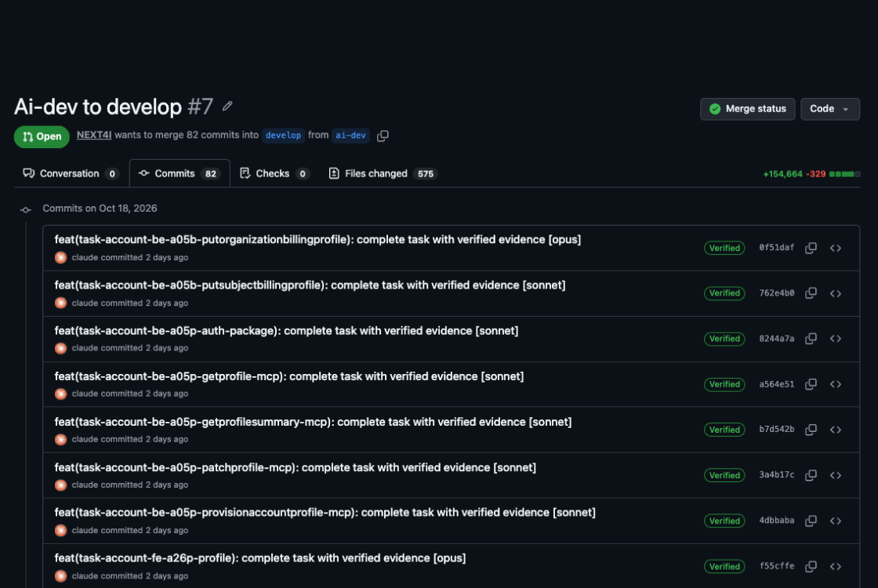
Task: Browse repository at commit b7d542b
Action: click(836, 430)
